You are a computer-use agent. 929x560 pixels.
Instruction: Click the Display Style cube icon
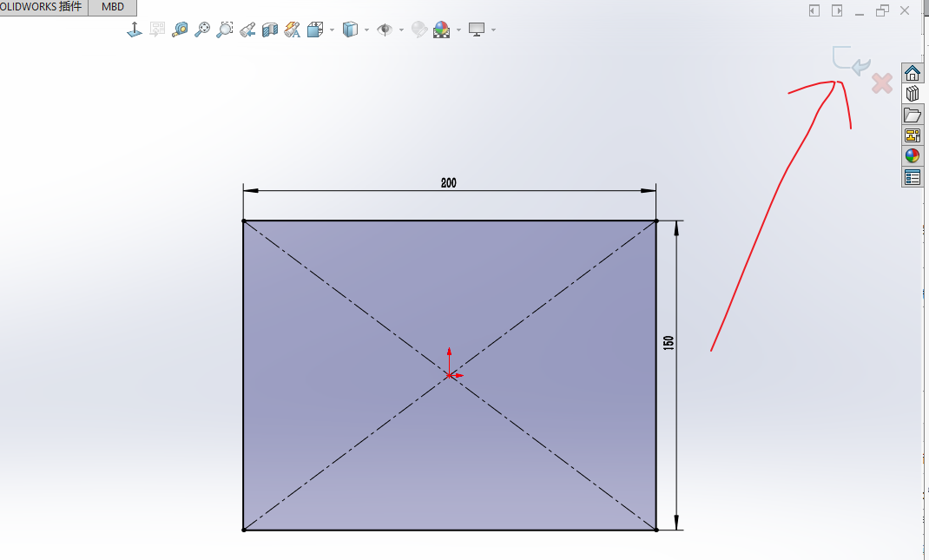pos(350,29)
